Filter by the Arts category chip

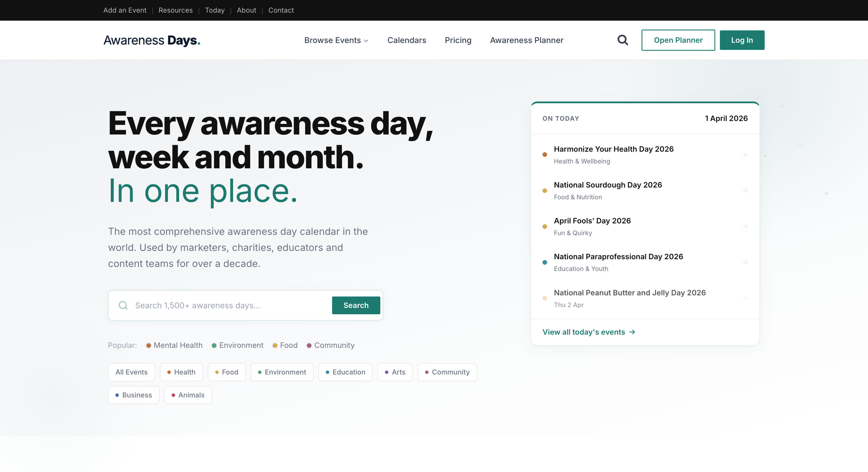(x=395, y=372)
